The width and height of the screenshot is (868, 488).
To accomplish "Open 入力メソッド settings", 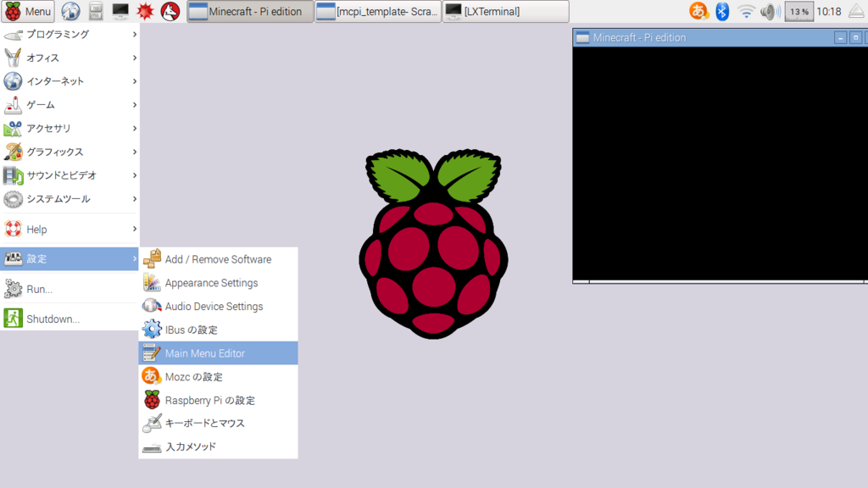I will (x=218, y=446).
